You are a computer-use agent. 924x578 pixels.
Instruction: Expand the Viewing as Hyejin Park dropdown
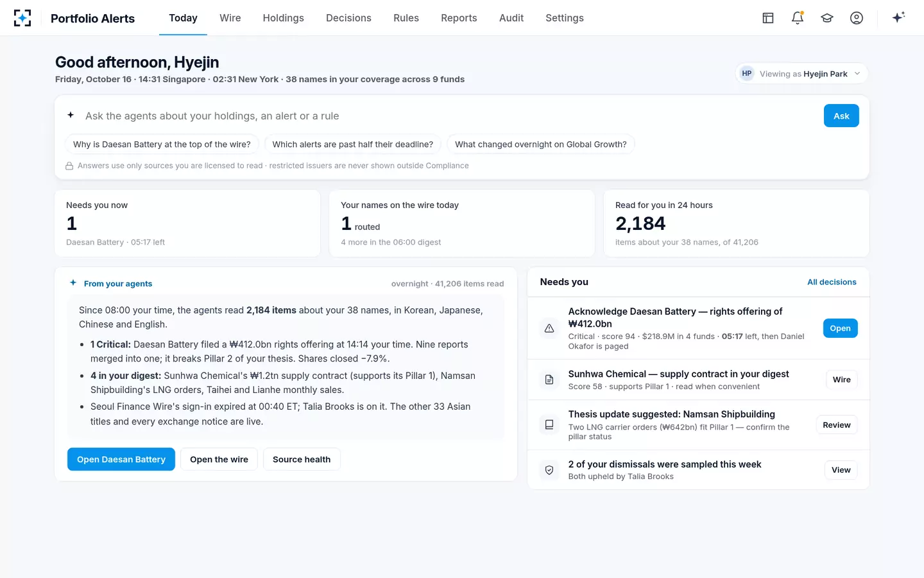coord(801,73)
